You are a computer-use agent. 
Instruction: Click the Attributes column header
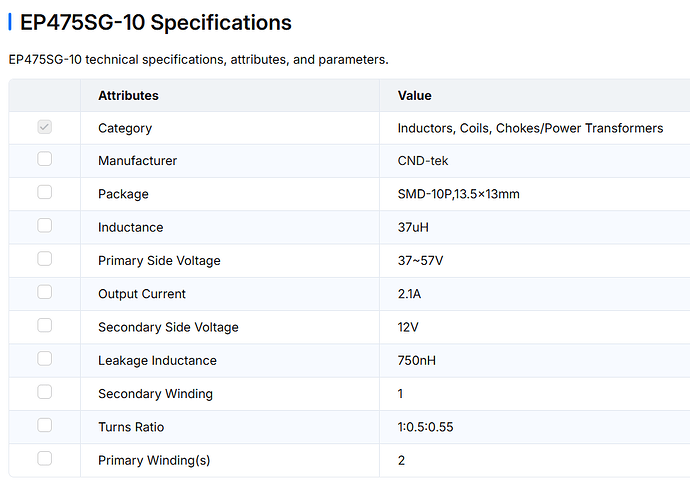128,96
